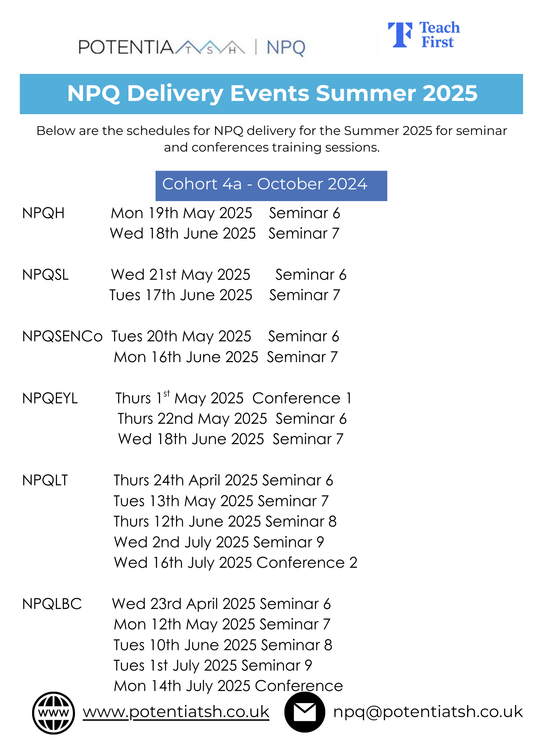The height and width of the screenshot is (756, 534).
Task: Select the Thurs 1st May Conference 1 entry
Action: click(x=233, y=398)
